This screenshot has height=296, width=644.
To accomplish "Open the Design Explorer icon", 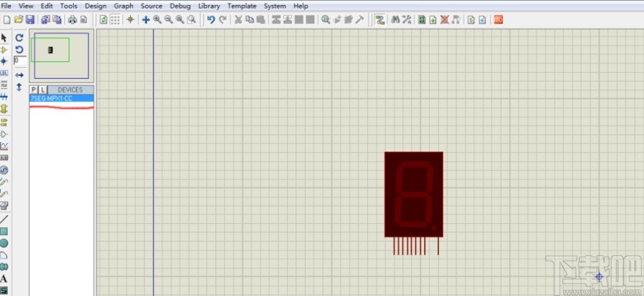I will click(422, 20).
